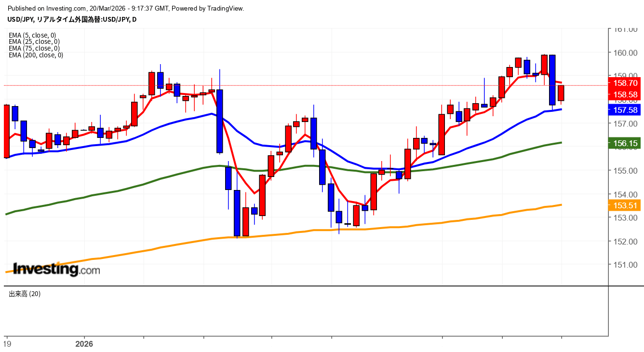Select the blue 157.58 EMA value tag
The image size is (644, 352).
625,110
